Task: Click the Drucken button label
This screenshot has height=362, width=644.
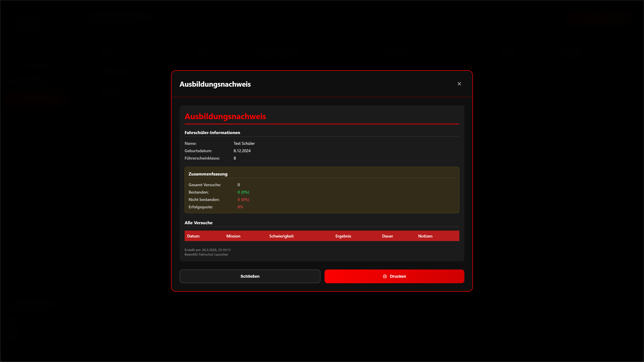Action: tap(397, 276)
